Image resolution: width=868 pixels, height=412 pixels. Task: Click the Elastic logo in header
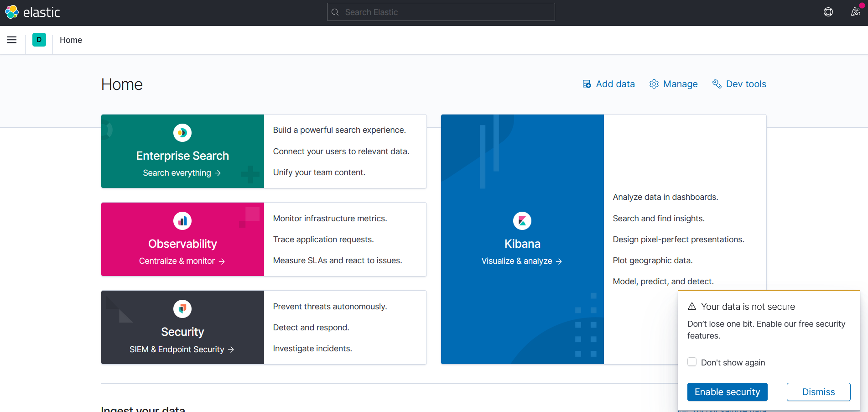coord(32,12)
